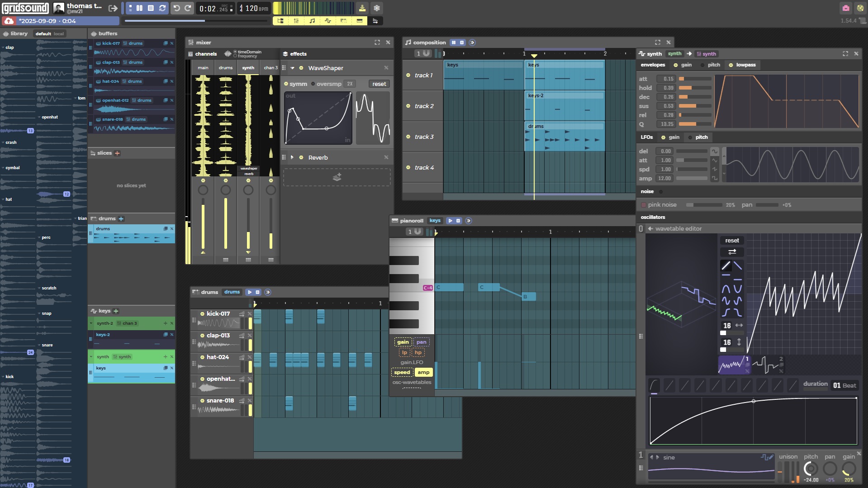
Task: Toggle oversmp in WaveShaper
Action: 326,84
